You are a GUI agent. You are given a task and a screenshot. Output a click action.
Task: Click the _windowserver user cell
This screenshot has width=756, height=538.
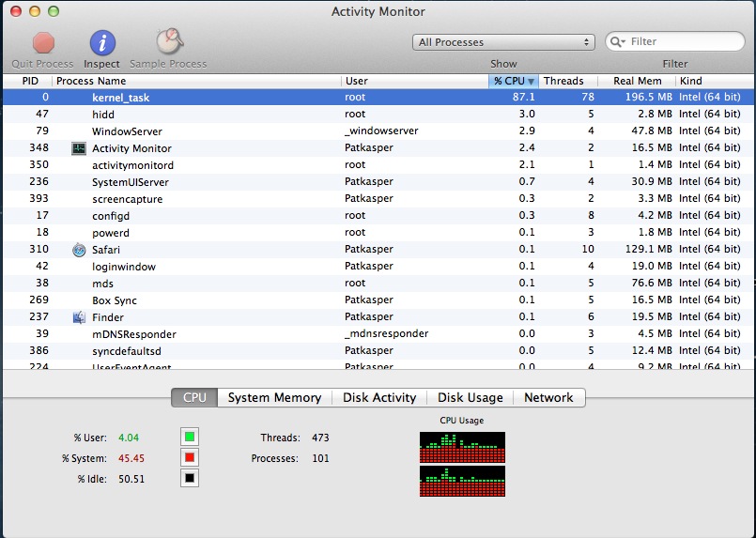(381, 131)
